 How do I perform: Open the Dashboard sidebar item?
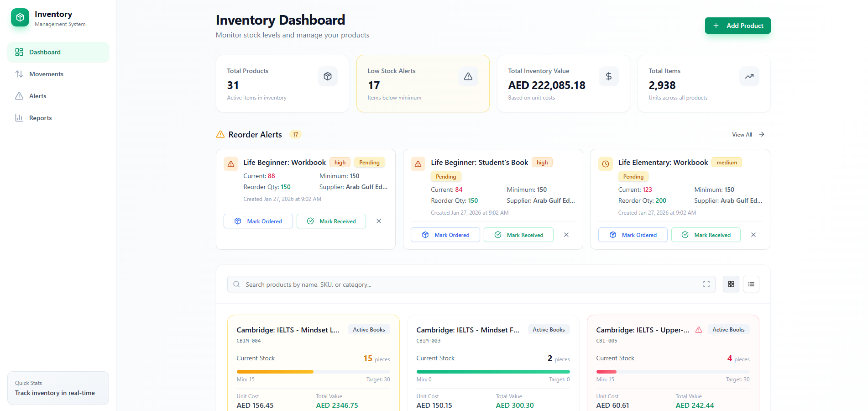click(x=58, y=52)
